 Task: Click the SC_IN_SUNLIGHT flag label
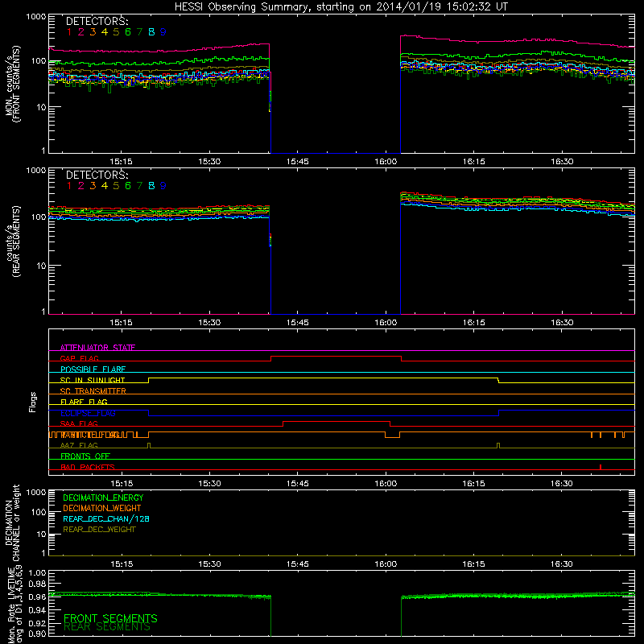93,380
